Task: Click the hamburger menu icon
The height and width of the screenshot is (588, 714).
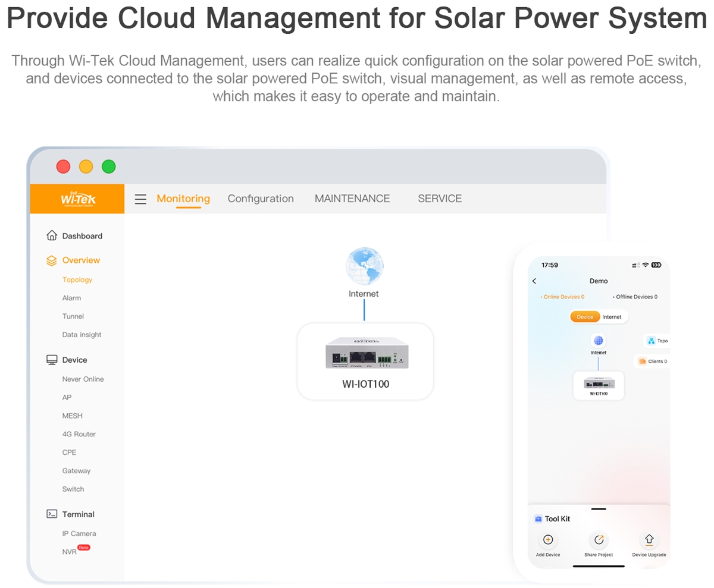Action: (140, 199)
